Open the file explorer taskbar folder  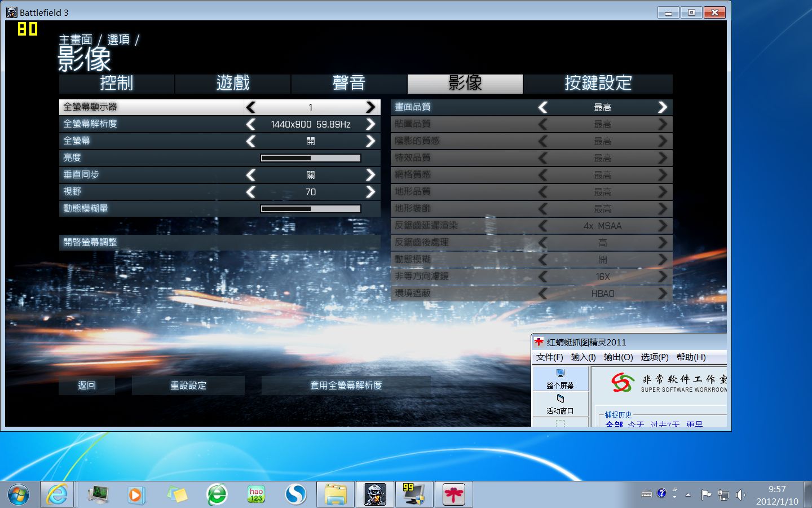point(336,495)
